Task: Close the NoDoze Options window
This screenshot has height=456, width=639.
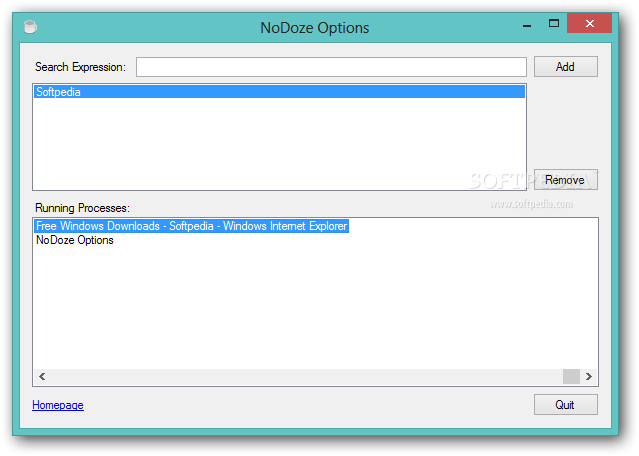Action: [x=589, y=23]
